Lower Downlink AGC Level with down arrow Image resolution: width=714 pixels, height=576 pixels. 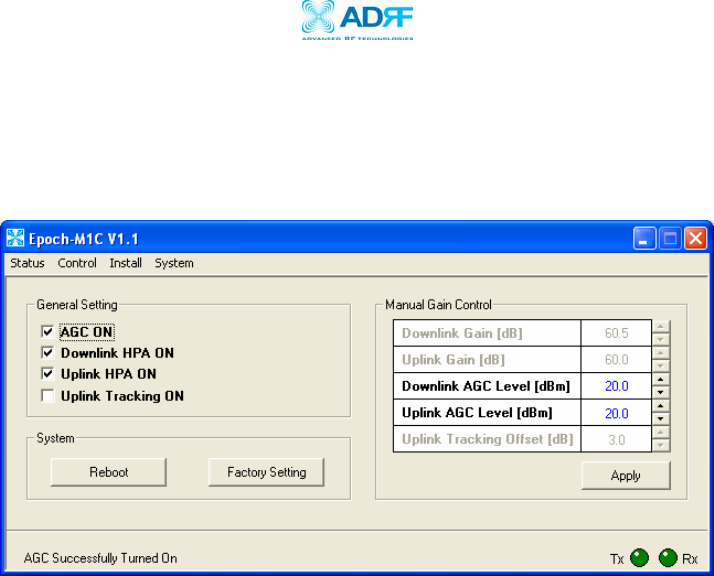click(661, 392)
